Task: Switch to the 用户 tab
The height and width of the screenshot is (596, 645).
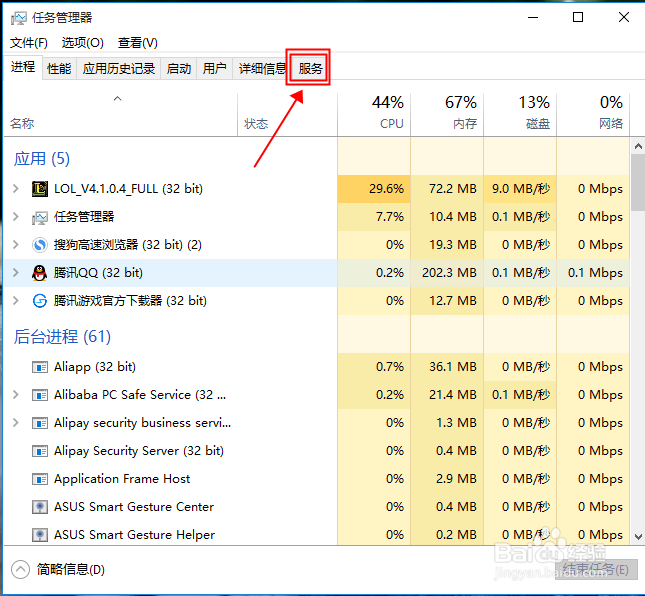Action: 215,69
